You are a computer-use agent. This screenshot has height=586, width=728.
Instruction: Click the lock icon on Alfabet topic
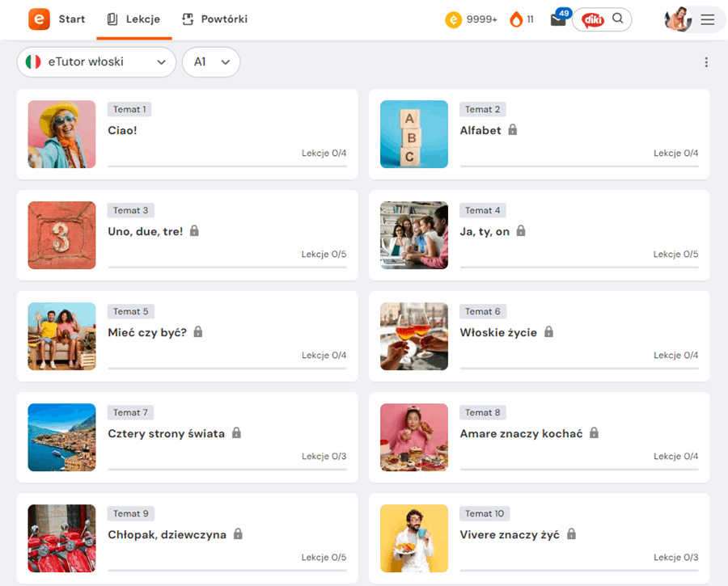point(514,129)
